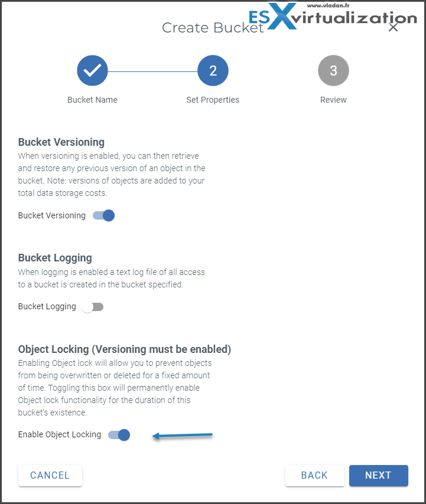Select the Review step label

tap(333, 100)
